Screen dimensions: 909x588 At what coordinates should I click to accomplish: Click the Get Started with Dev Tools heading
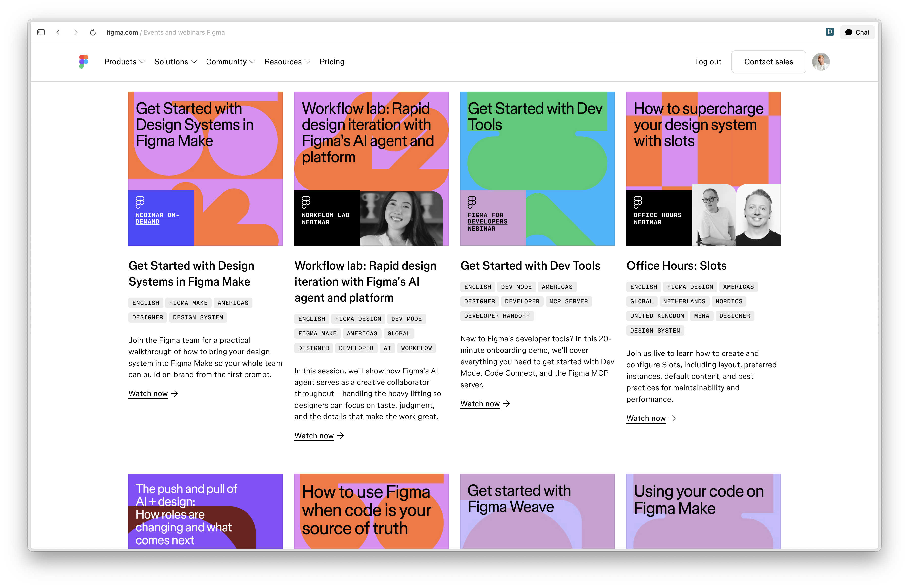pyautogui.click(x=530, y=266)
